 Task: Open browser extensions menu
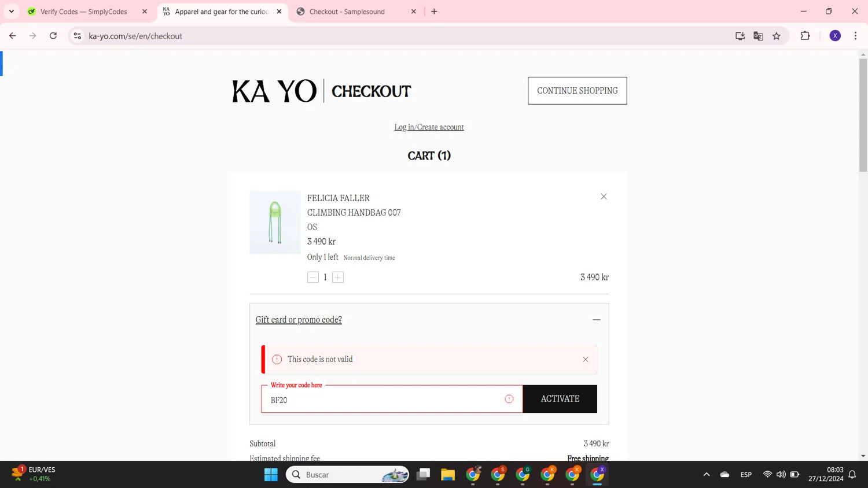[805, 36]
